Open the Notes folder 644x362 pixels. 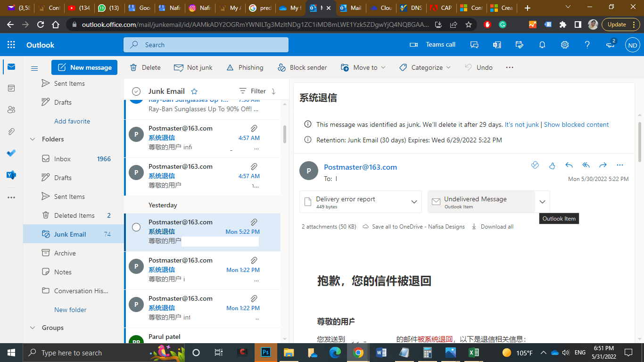coord(74,272)
